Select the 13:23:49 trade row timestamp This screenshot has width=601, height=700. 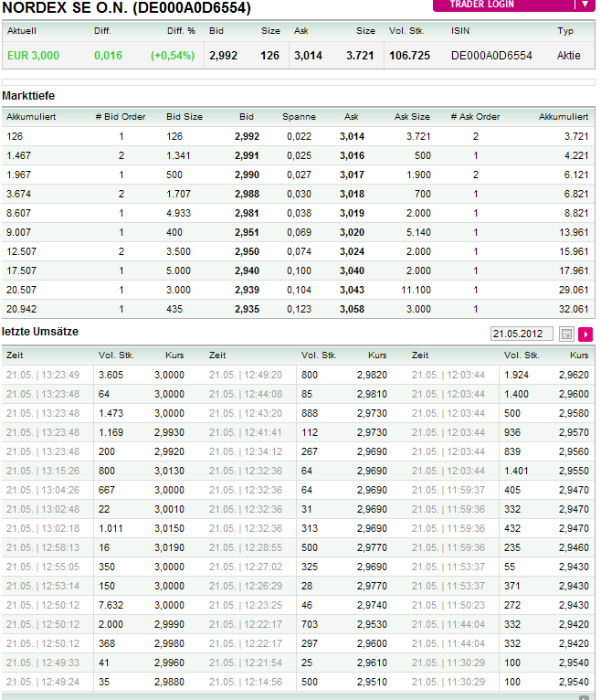[43, 375]
